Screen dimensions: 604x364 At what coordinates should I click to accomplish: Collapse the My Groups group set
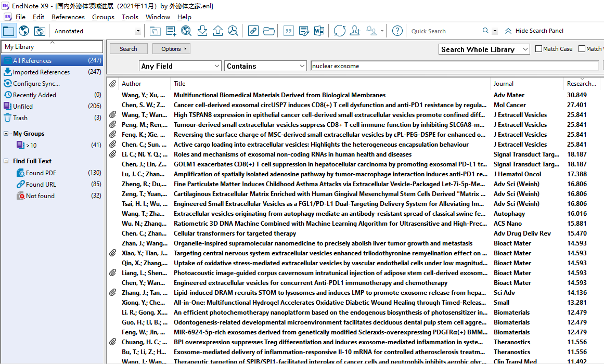pyautogui.click(x=6, y=133)
